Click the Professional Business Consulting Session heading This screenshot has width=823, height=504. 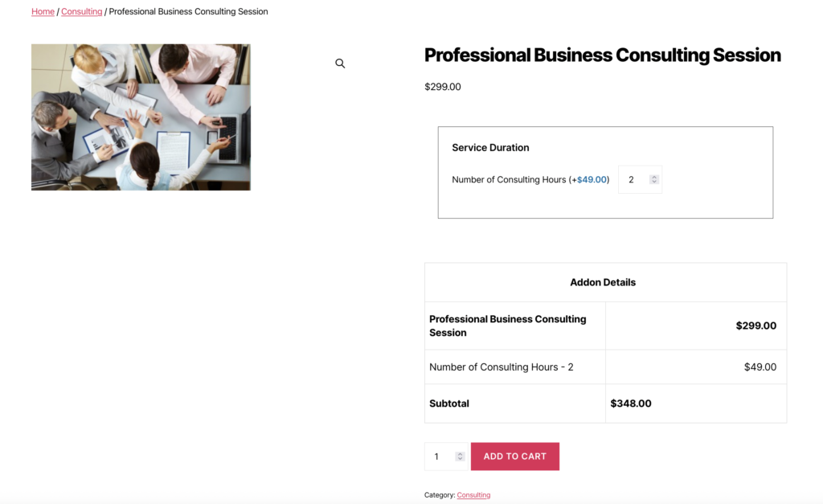pyautogui.click(x=602, y=55)
